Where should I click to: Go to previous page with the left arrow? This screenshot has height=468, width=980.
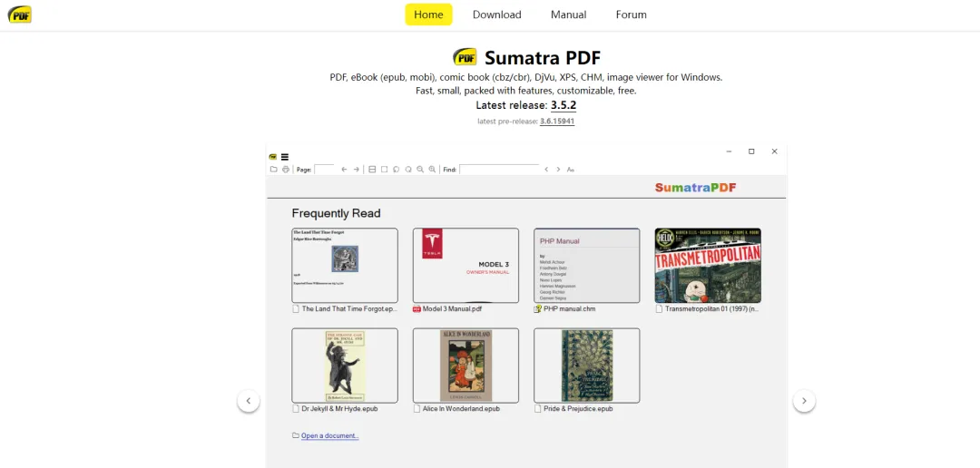coord(345,170)
